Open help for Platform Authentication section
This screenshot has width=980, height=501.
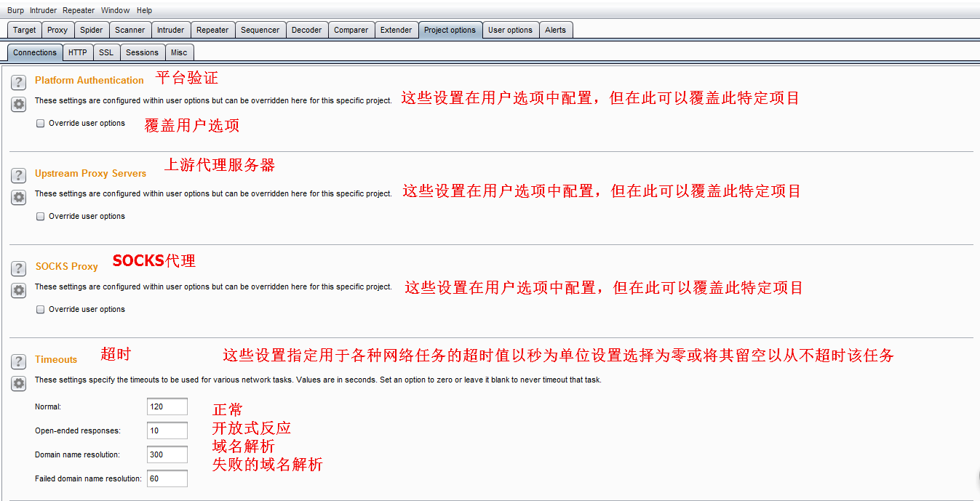[x=19, y=82]
